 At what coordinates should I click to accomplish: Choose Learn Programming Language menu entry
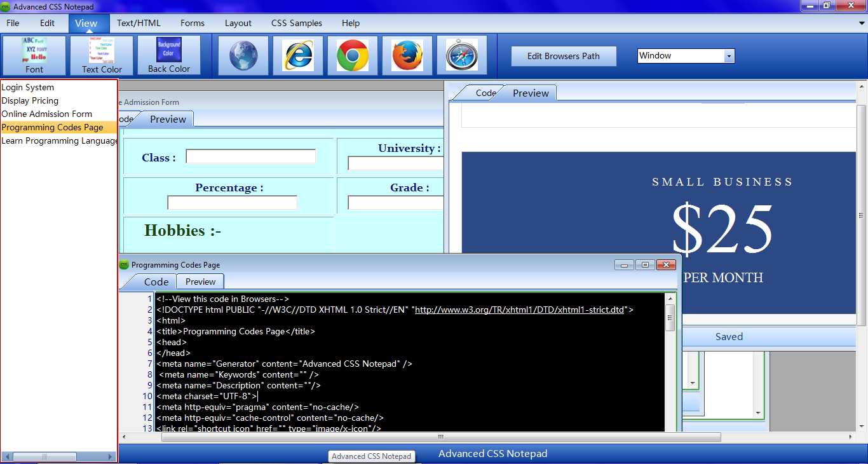(59, 140)
